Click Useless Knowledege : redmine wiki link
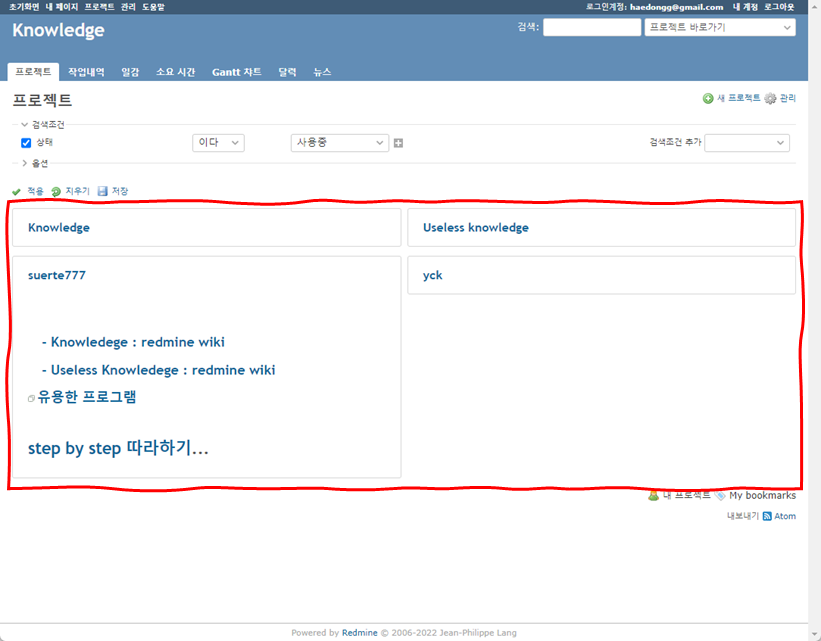Image resolution: width=821 pixels, height=641 pixels. click(x=163, y=370)
